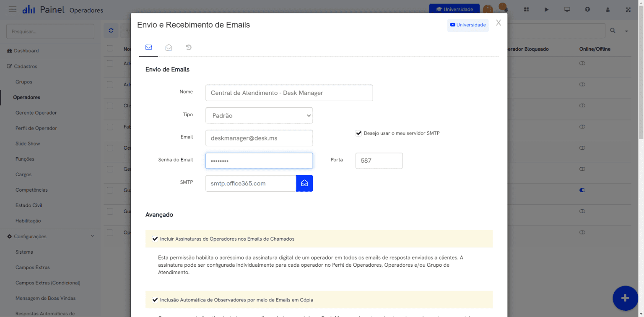644x317 pixels.
Task: Toggle 'Incluir Assinaturas de Operadores' checkbox
Action: pos(155,239)
